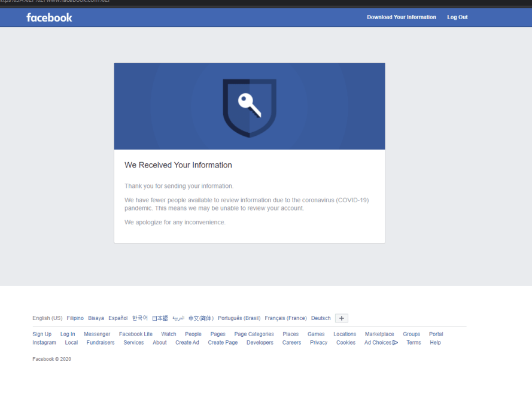Image resolution: width=532 pixels, height=405 pixels.
Task: Open the Sign Up footer link
Action: 42,334
